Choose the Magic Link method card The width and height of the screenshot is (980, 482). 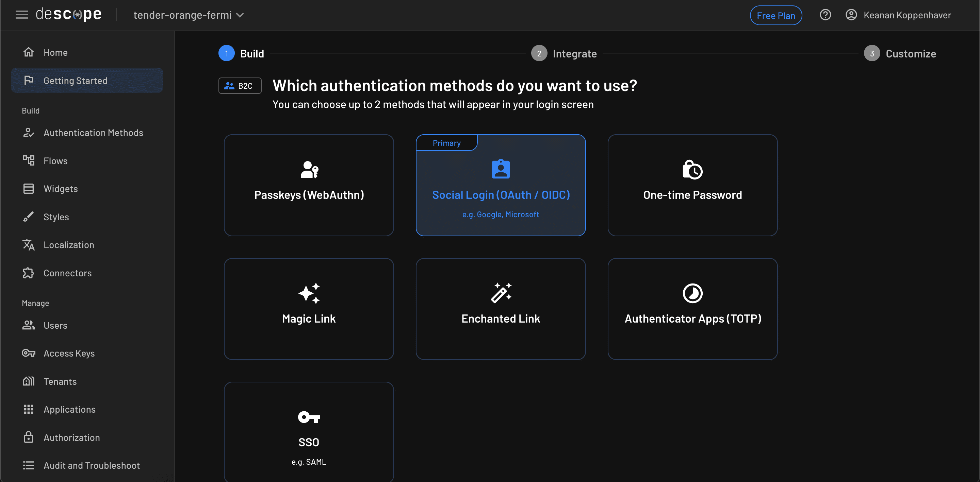coord(309,309)
